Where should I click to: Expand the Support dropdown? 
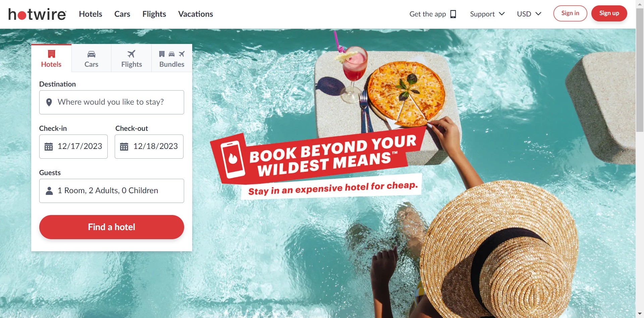tap(487, 14)
